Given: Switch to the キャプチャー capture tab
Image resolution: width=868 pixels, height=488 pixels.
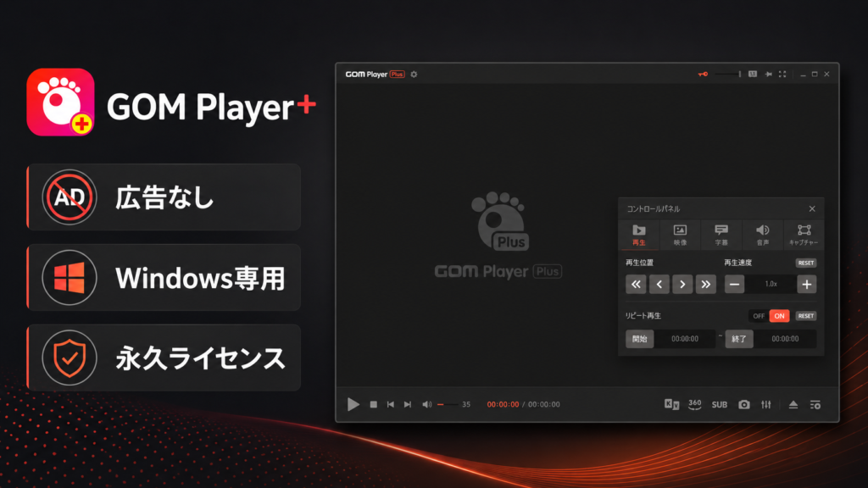Looking at the screenshot, I should click(804, 235).
